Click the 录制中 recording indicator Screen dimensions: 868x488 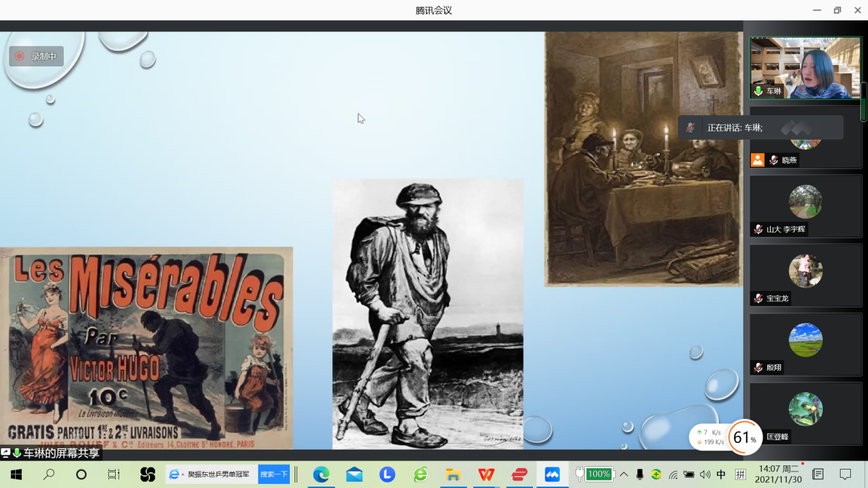click(36, 56)
